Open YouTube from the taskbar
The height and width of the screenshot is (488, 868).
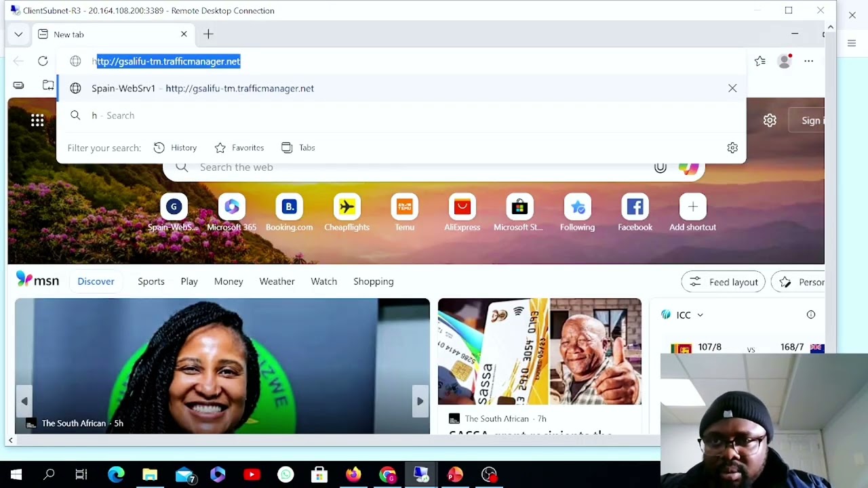(x=252, y=474)
